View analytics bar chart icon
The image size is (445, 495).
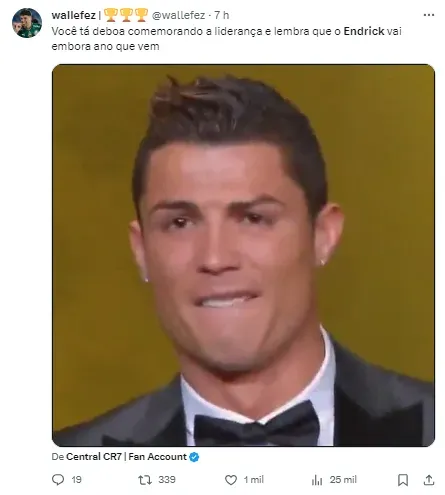point(317,480)
